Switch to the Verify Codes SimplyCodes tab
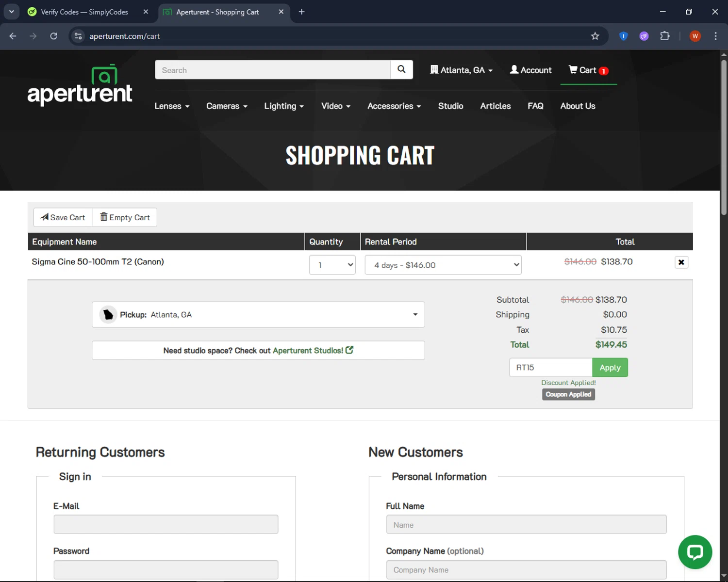This screenshot has width=728, height=582. tap(85, 12)
